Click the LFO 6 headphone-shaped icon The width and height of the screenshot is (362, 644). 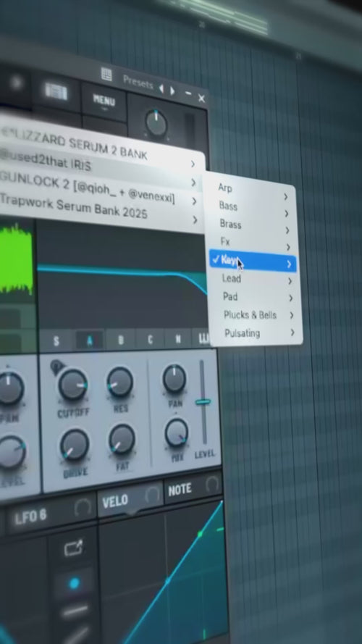[83, 509]
